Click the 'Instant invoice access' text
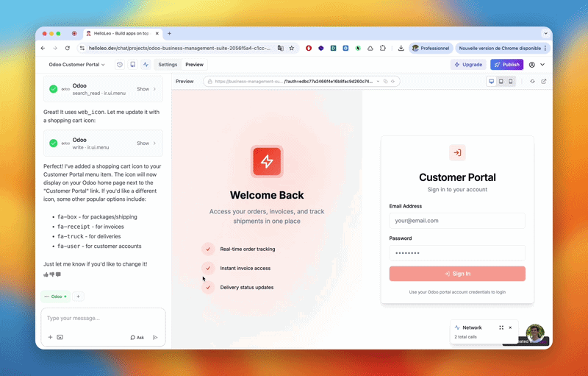The image size is (588, 376). click(x=245, y=269)
